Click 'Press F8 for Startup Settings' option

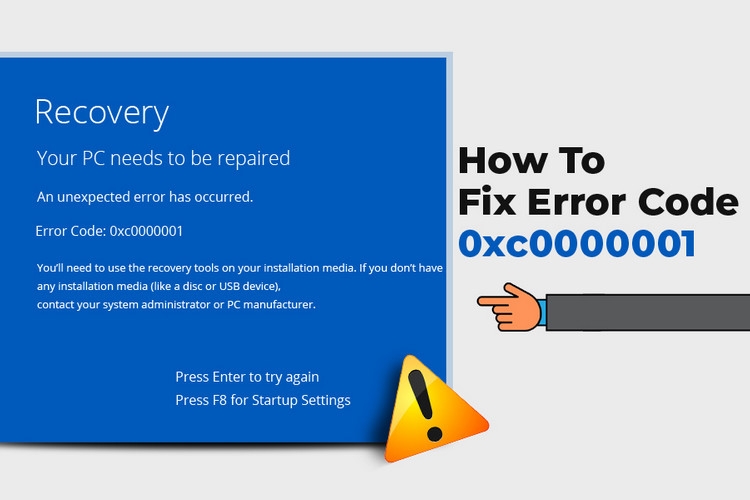263,400
